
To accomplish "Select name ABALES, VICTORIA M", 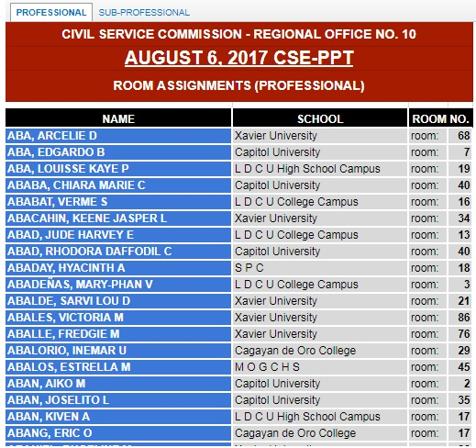I will (x=118, y=318).
